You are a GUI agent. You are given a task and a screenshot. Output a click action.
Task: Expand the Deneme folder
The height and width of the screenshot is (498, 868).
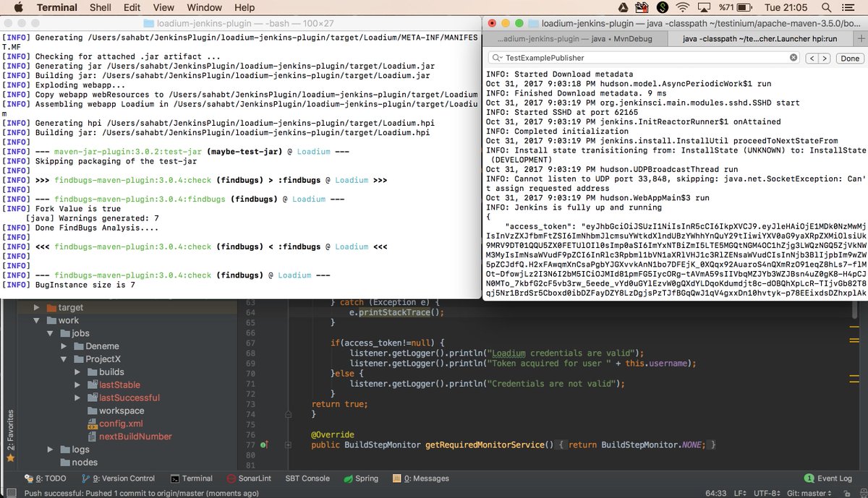(x=64, y=346)
